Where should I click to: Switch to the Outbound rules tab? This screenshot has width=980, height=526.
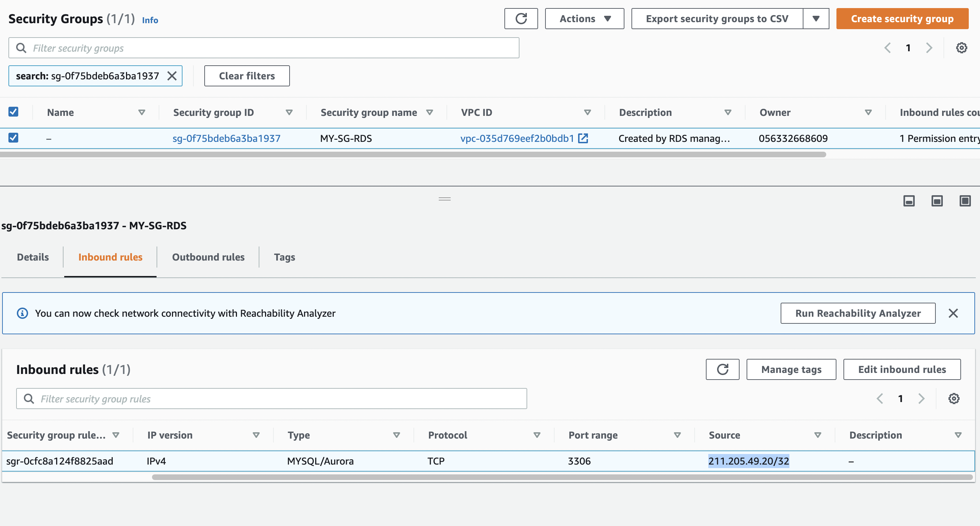click(x=208, y=257)
